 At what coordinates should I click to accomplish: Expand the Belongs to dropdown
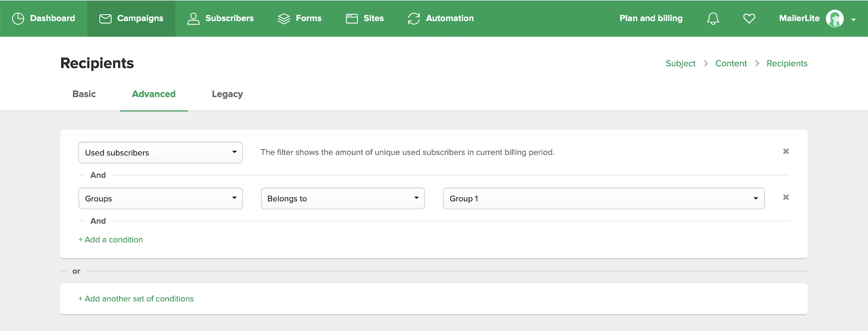342,199
